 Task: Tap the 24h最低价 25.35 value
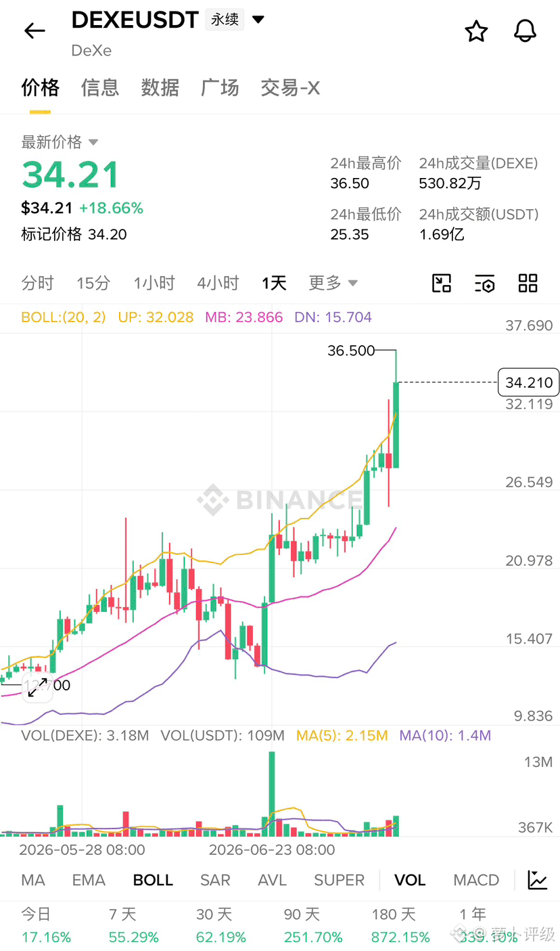(350, 235)
